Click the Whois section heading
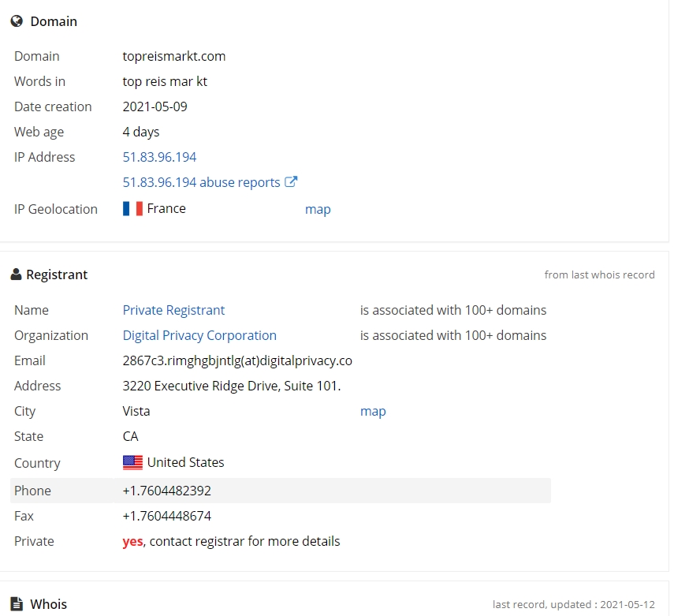The width and height of the screenshot is (674, 616). pyautogui.click(x=49, y=604)
